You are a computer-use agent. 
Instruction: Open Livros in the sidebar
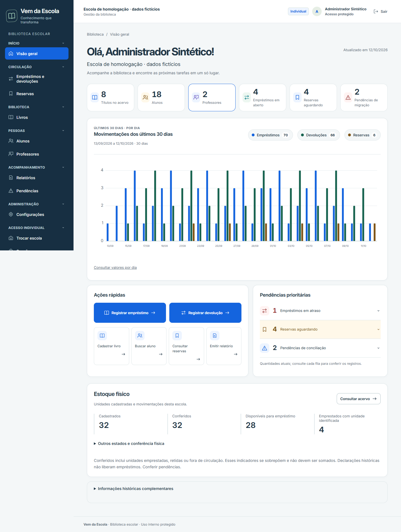pyautogui.click(x=37, y=117)
